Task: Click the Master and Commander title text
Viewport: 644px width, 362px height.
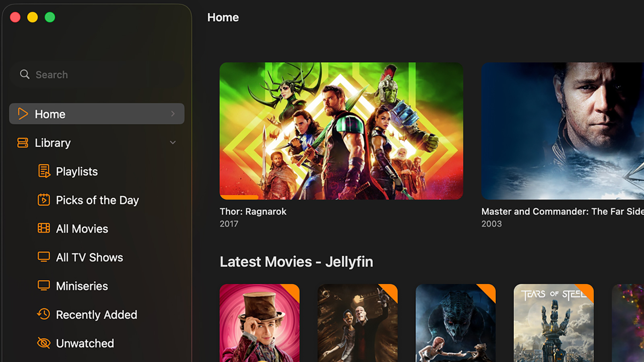Action: tap(563, 212)
